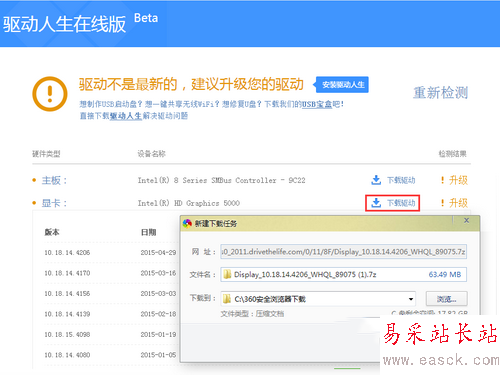Click the 浏览... browse button
The image size is (500, 375).
[447, 299]
